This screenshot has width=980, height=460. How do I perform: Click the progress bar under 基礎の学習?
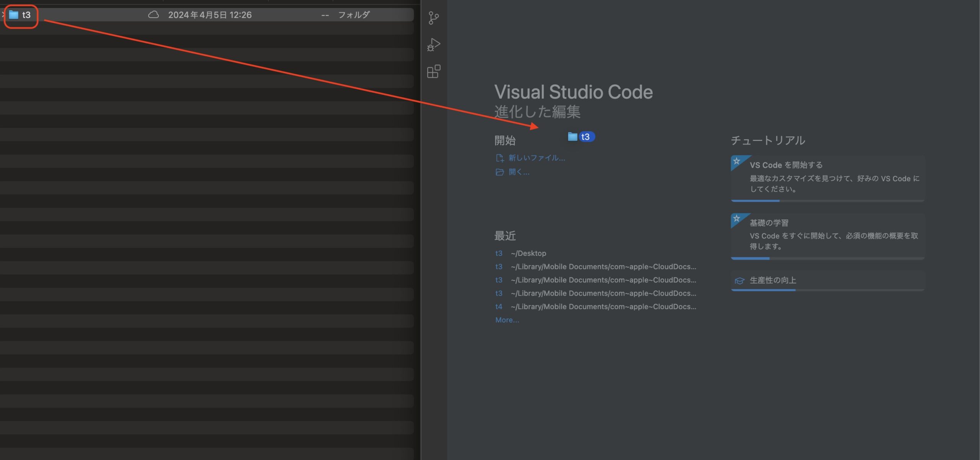click(828, 258)
